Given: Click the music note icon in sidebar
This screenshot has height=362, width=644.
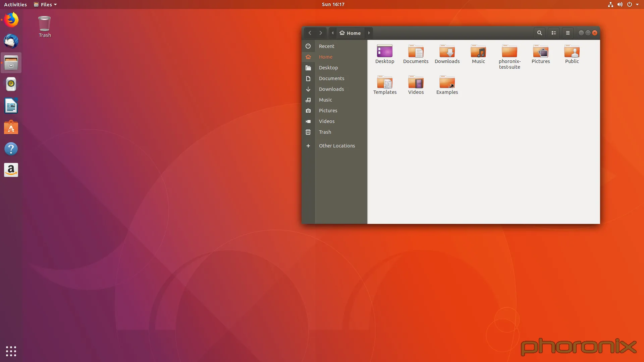Looking at the screenshot, I should click(308, 100).
